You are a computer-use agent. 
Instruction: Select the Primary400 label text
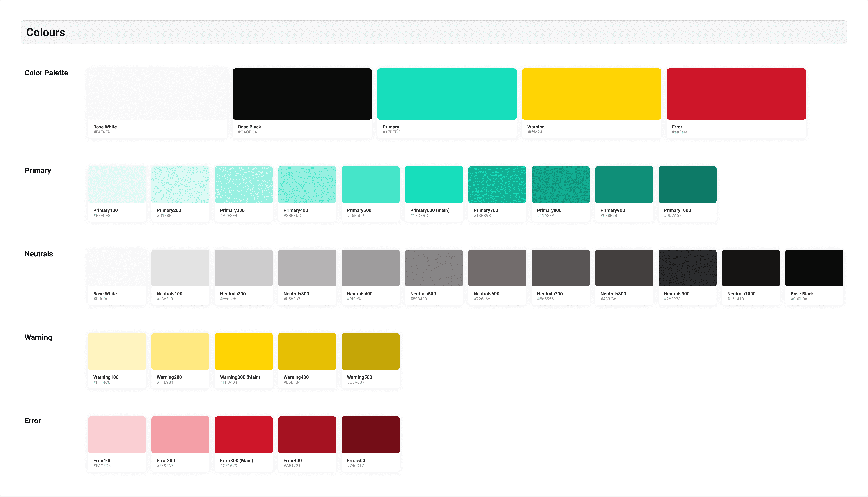[x=296, y=210]
